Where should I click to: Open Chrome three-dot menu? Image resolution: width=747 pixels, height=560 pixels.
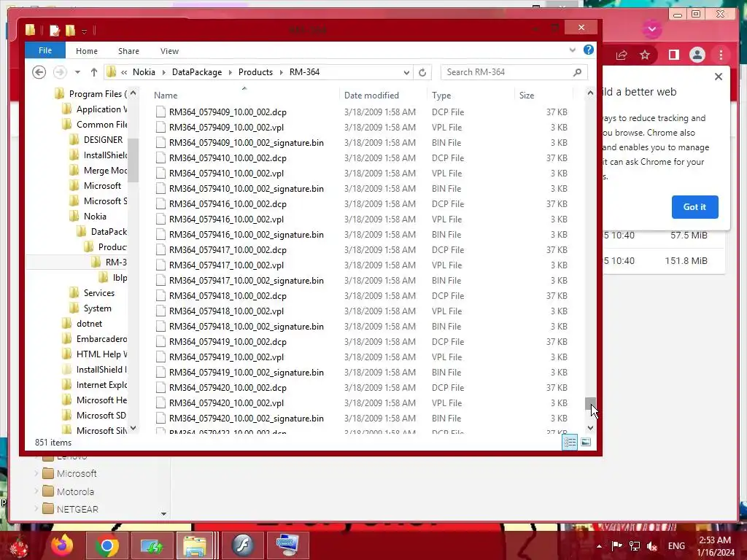721,55
